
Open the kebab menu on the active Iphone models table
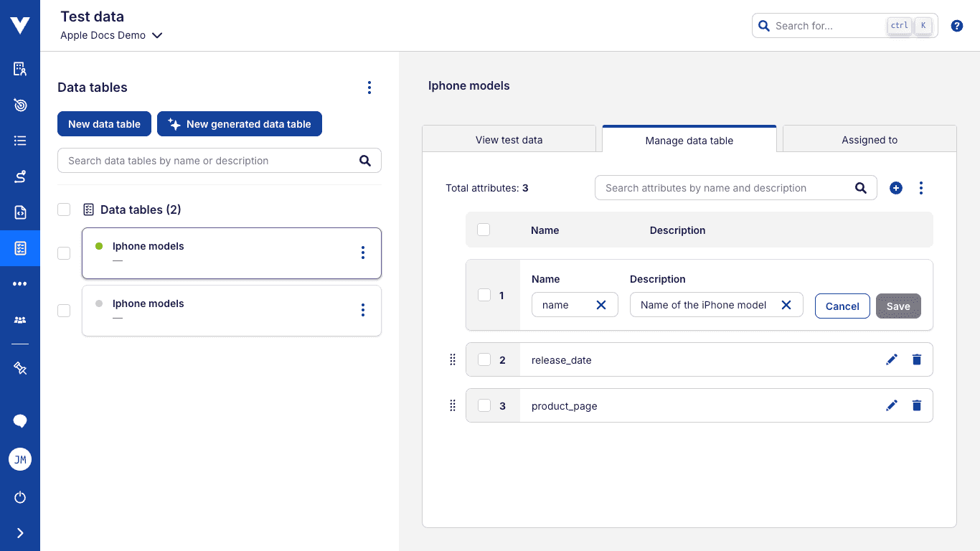click(x=363, y=253)
